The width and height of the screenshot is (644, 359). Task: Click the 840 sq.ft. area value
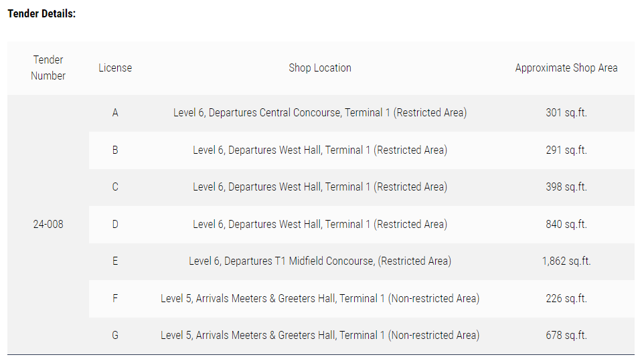tap(566, 225)
